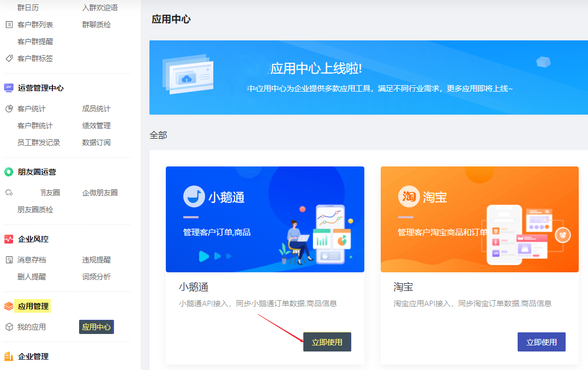
Task: Click the 企业管理 section header
Action: coord(33,356)
